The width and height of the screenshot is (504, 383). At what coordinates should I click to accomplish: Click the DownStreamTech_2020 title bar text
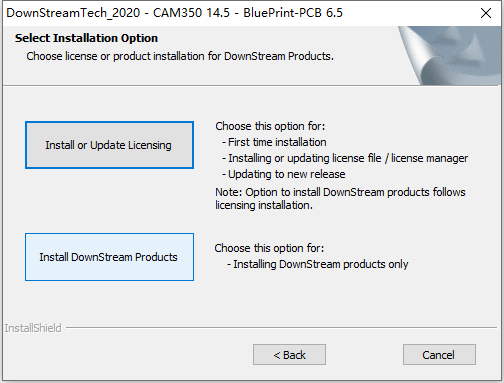tap(73, 13)
